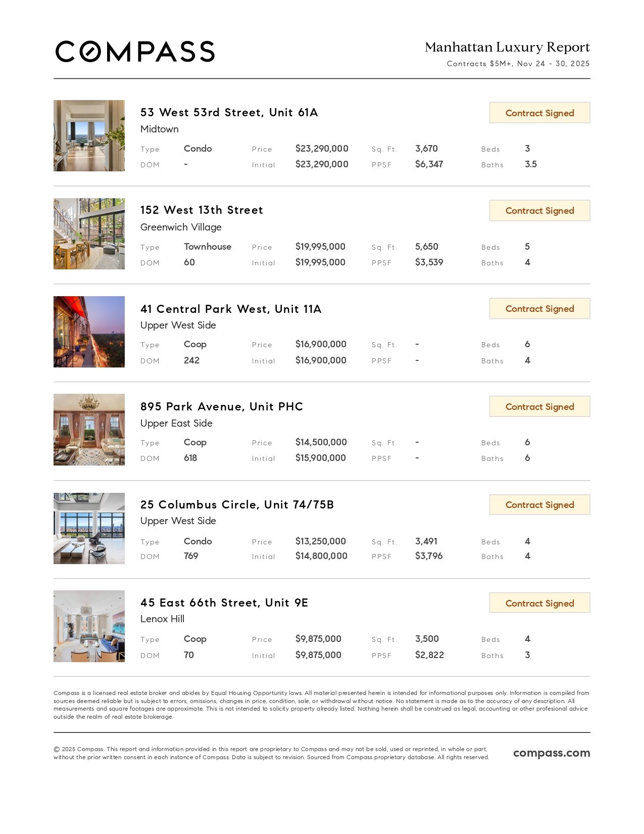644x834 pixels.
Task: Open the 41 Central Park West photo
Action: point(89,332)
